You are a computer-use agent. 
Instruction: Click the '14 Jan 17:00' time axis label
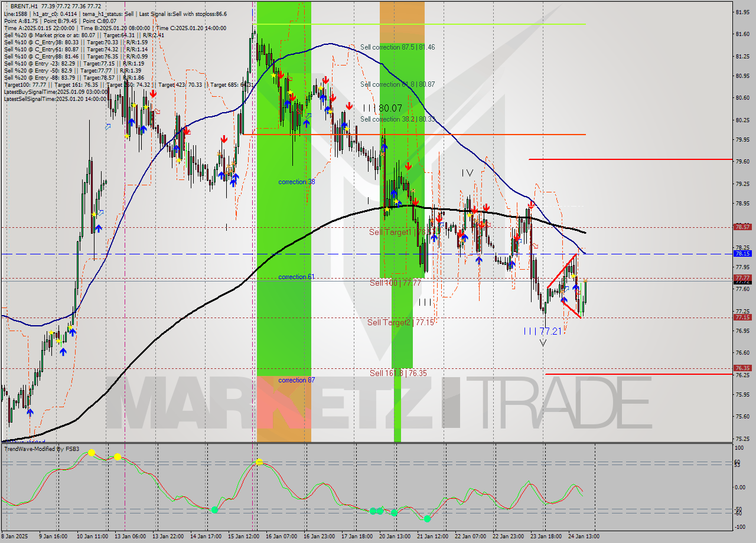(x=207, y=537)
